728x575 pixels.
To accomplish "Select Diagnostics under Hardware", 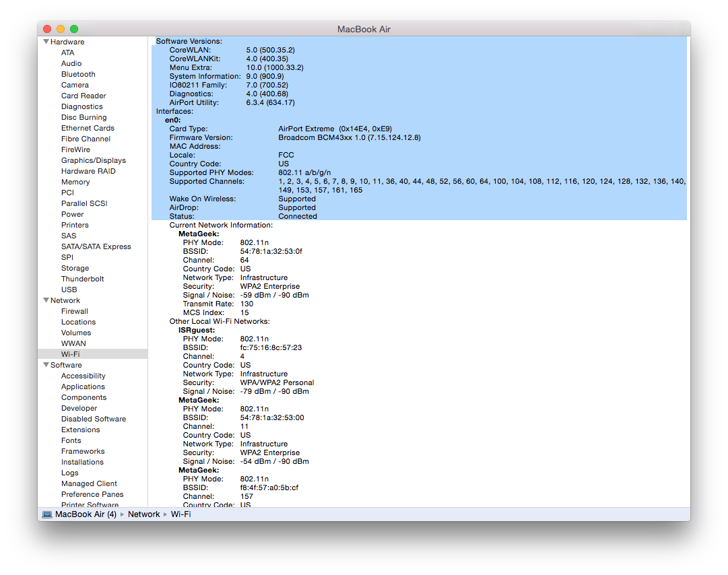I will (x=82, y=106).
